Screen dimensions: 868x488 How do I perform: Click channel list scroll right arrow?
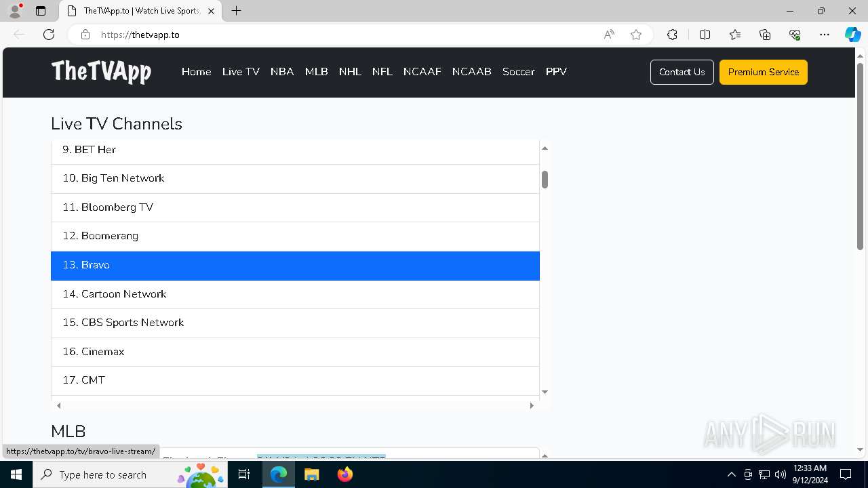pyautogui.click(x=532, y=405)
